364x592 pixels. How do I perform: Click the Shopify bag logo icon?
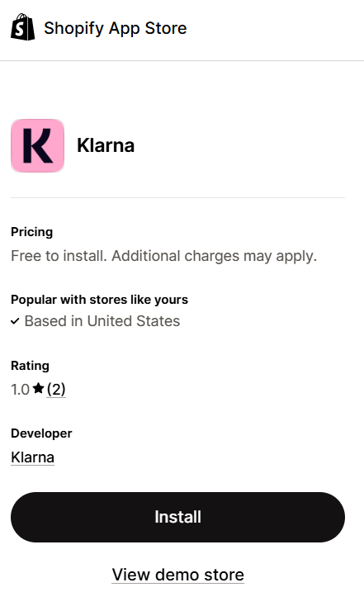(22, 27)
